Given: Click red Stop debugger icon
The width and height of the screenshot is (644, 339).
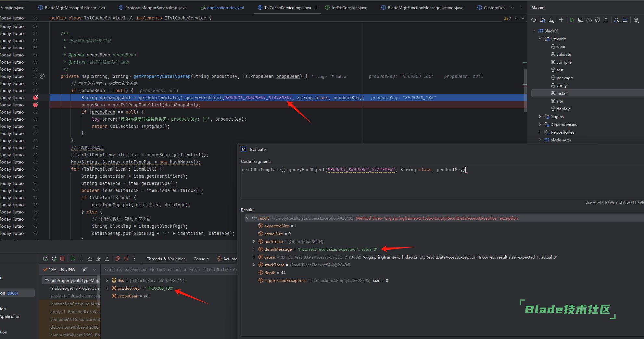Looking at the screenshot, I should (62, 259).
